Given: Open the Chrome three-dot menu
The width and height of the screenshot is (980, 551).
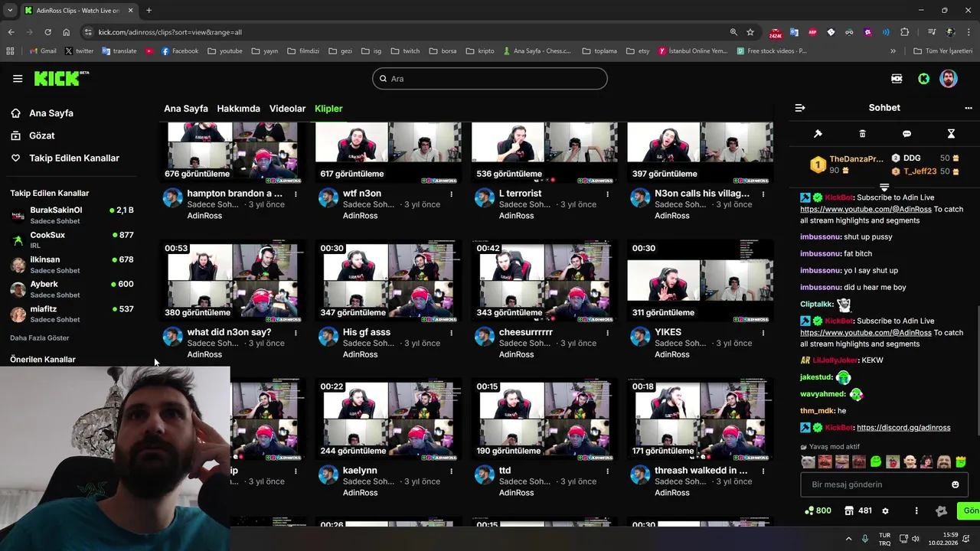Looking at the screenshot, I should pyautogui.click(x=969, y=32).
